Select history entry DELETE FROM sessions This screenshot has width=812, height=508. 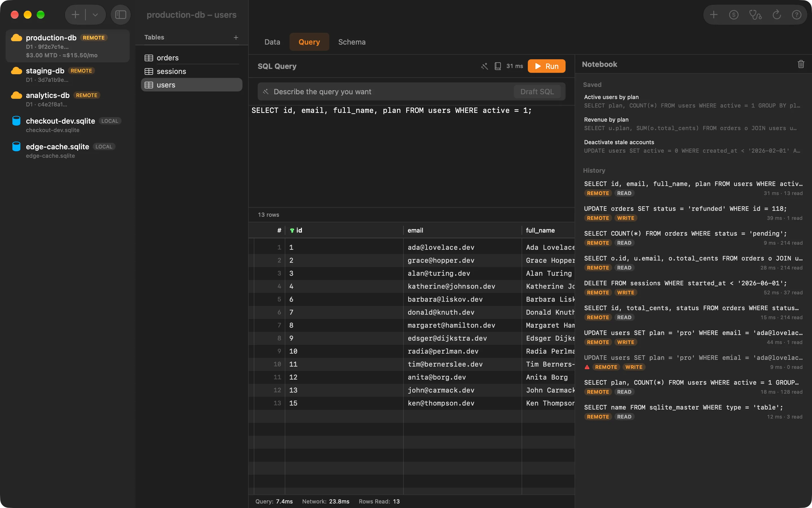(693, 288)
